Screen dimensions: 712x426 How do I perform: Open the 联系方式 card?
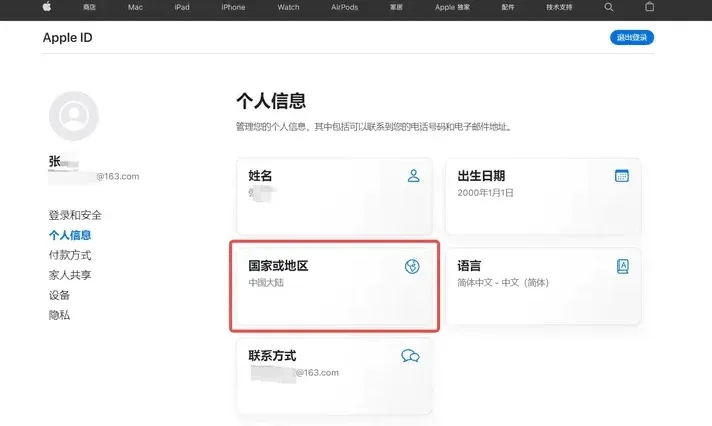pos(334,376)
